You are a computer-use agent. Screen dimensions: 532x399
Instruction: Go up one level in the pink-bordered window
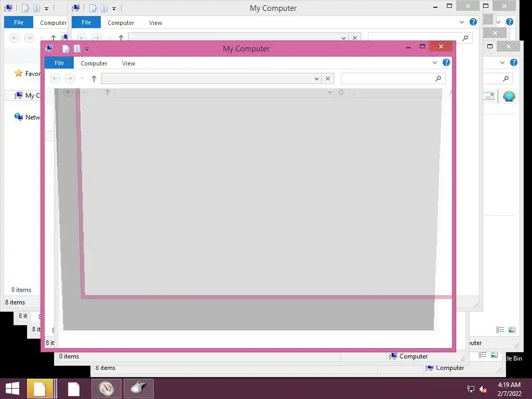(x=94, y=78)
